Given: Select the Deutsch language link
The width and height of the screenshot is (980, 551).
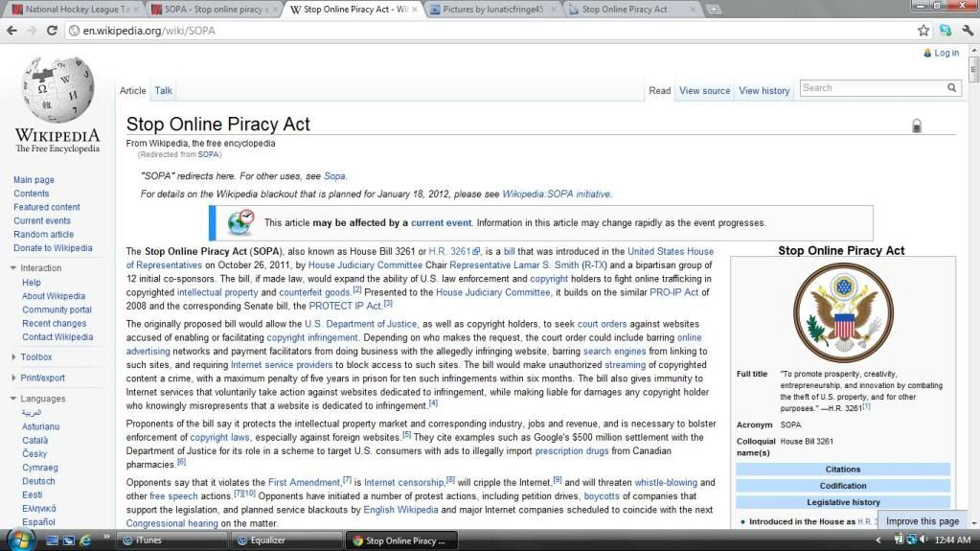Looking at the screenshot, I should (x=38, y=481).
